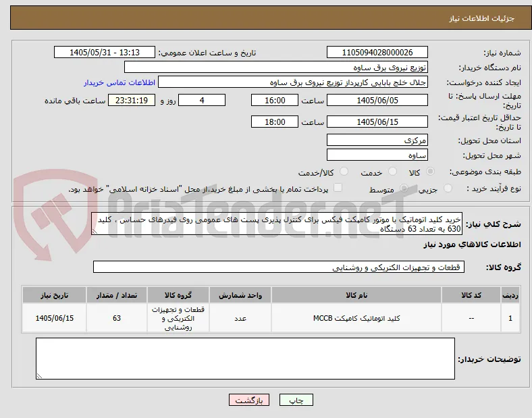
Task: Click the ردیف column header
Action: [510, 295]
